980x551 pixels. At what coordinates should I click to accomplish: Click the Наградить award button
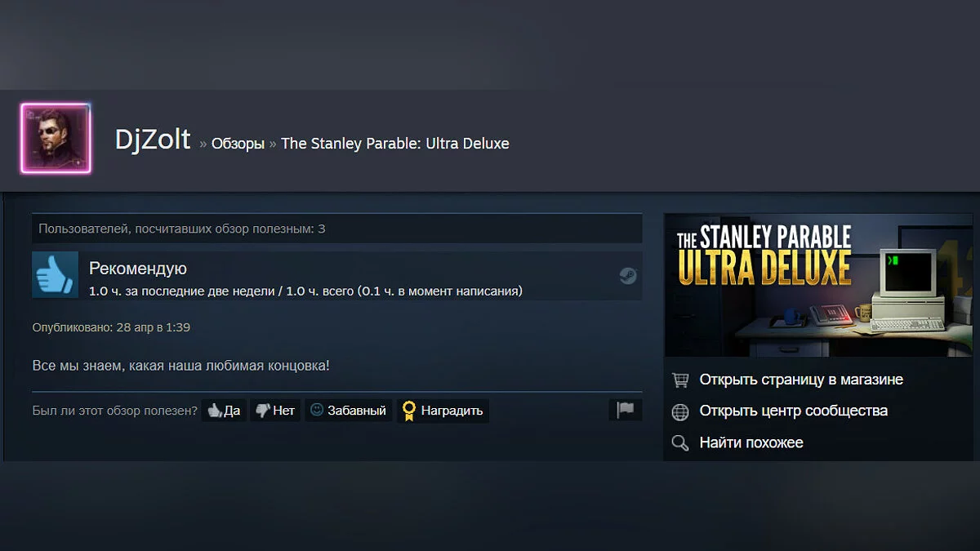click(x=443, y=411)
